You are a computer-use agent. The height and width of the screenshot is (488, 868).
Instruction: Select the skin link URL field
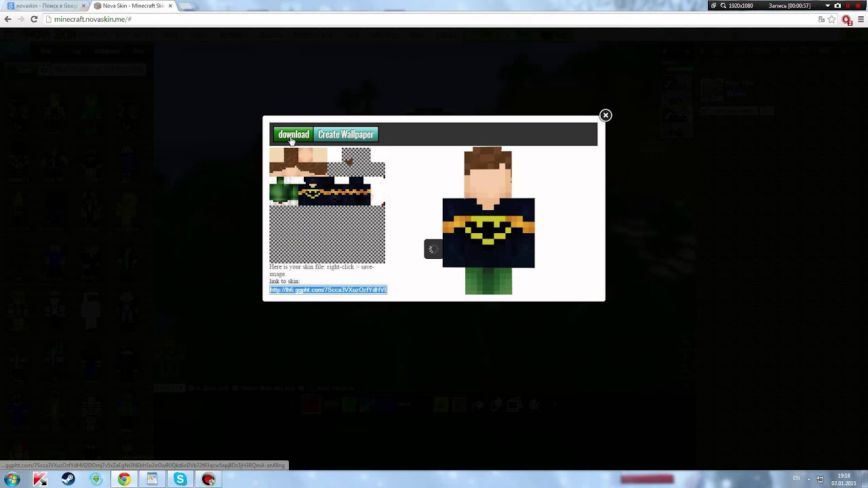[x=328, y=290]
